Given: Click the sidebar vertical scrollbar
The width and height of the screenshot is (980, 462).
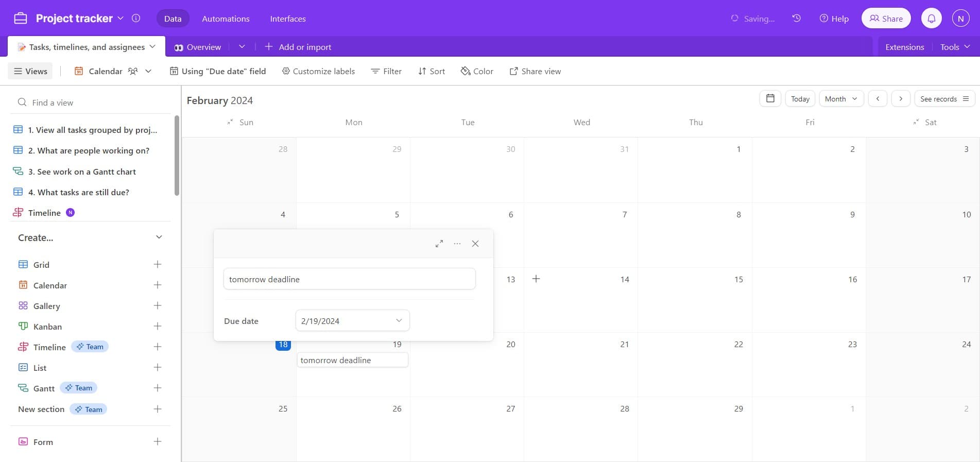Looking at the screenshot, I should [x=177, y=156].
